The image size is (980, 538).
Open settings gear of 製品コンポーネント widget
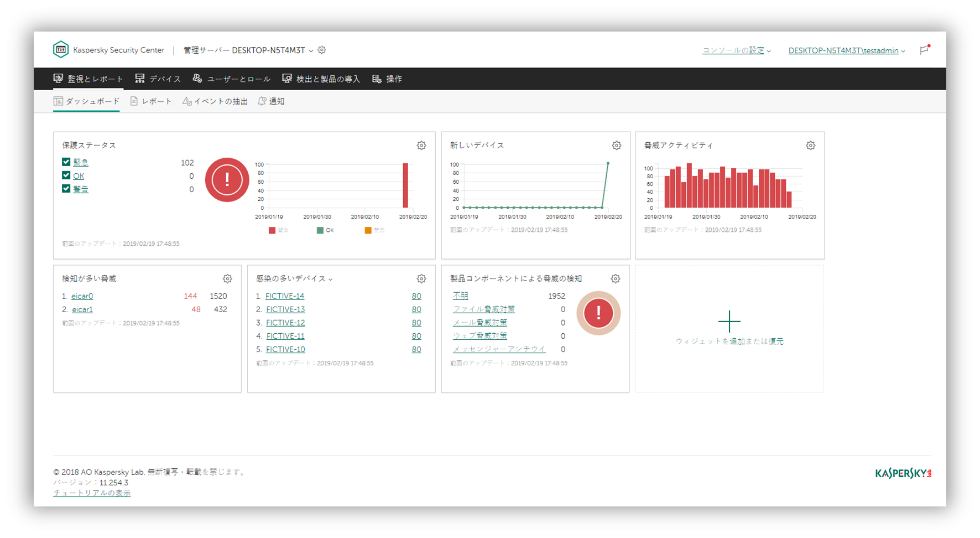616,278
